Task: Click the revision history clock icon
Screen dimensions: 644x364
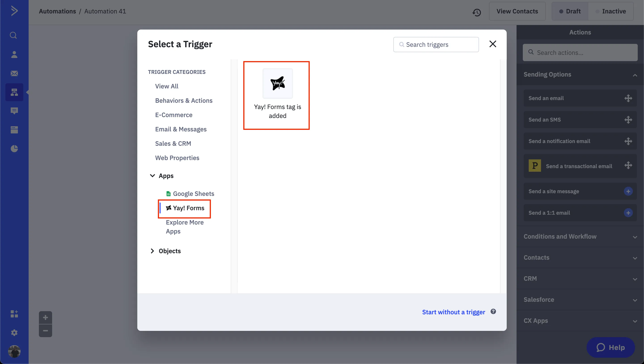Action: click(x=477, y=12)
